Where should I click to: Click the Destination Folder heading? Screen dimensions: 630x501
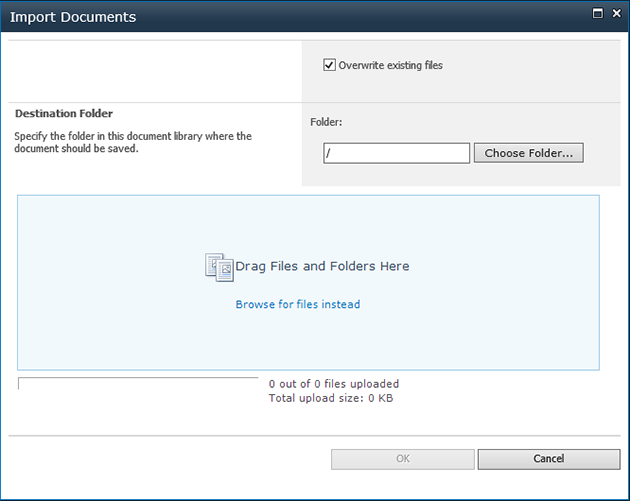pyautogui.click(x=64, y=113)
